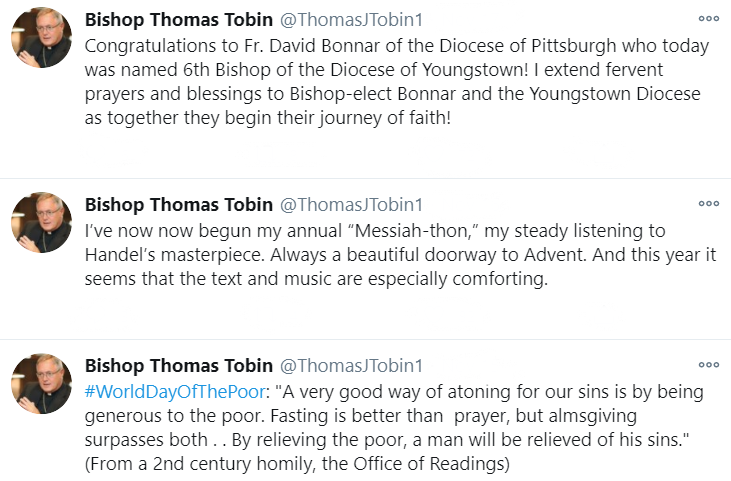Screen dimensions: 731x481
Task: Click Bishop Thomas Tobin name on the Bonnar tweet
Action: click(178, 21)
